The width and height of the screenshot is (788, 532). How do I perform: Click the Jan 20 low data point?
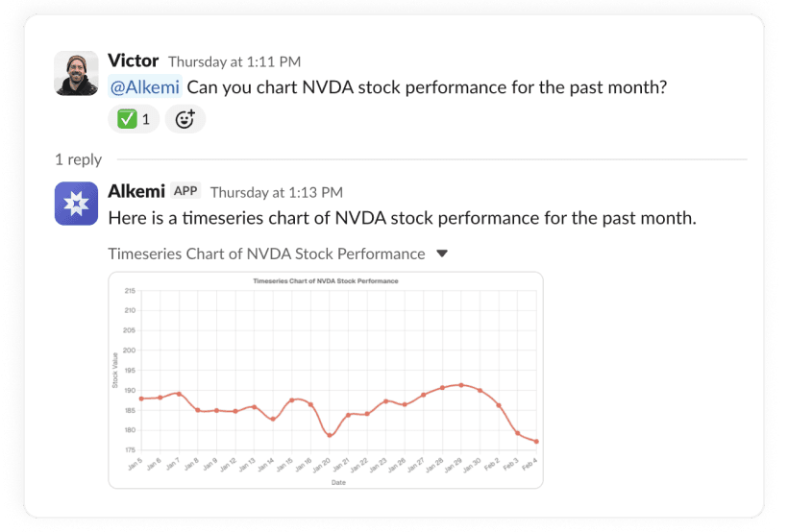tap(330, 435)
